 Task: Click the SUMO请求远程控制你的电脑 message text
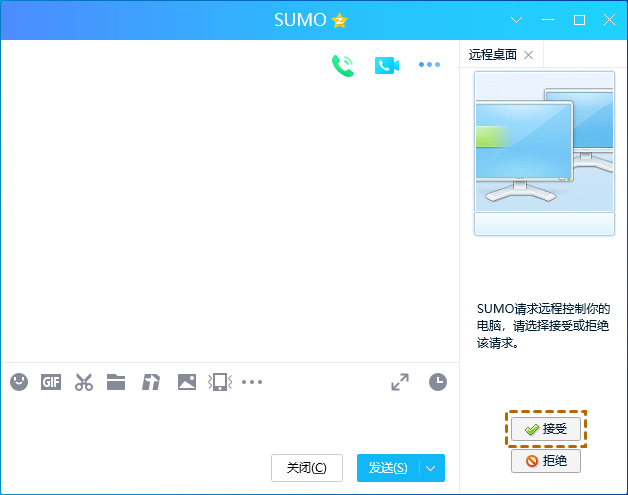coord(543,326)
